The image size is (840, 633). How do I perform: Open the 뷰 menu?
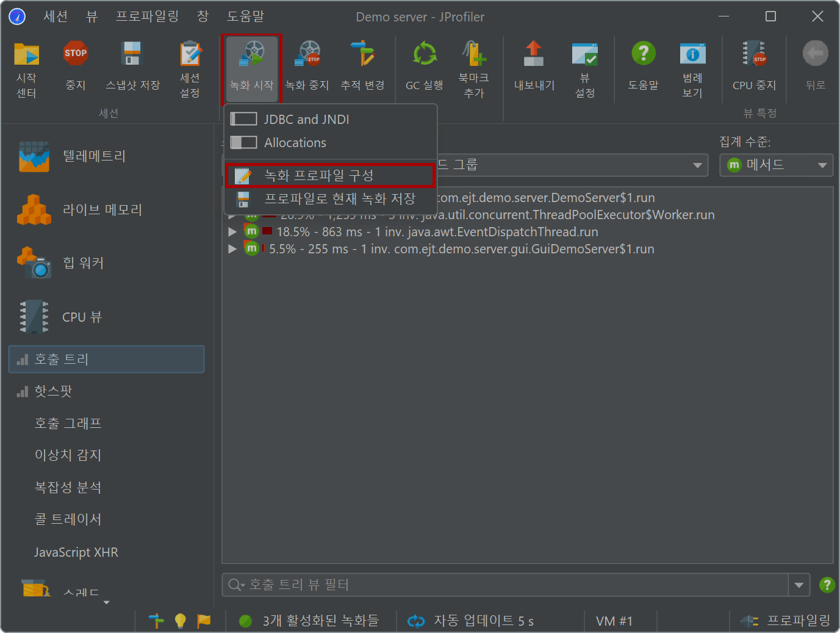pyautogui.click(x=92, y=16)
